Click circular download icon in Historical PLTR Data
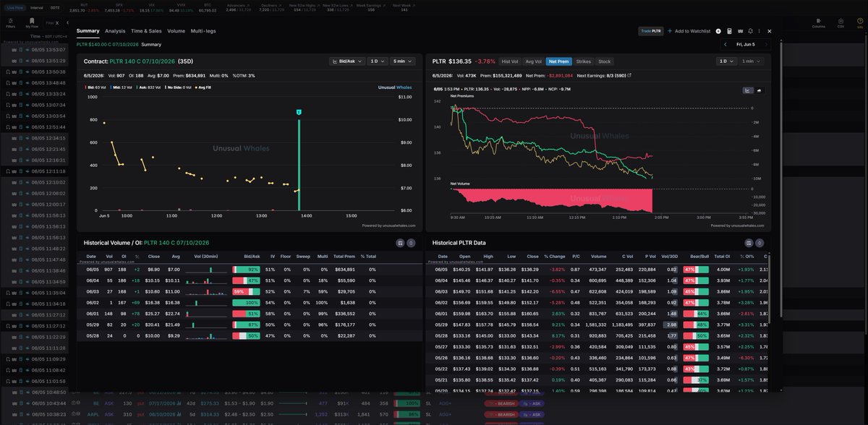 (x=759, y=244)
